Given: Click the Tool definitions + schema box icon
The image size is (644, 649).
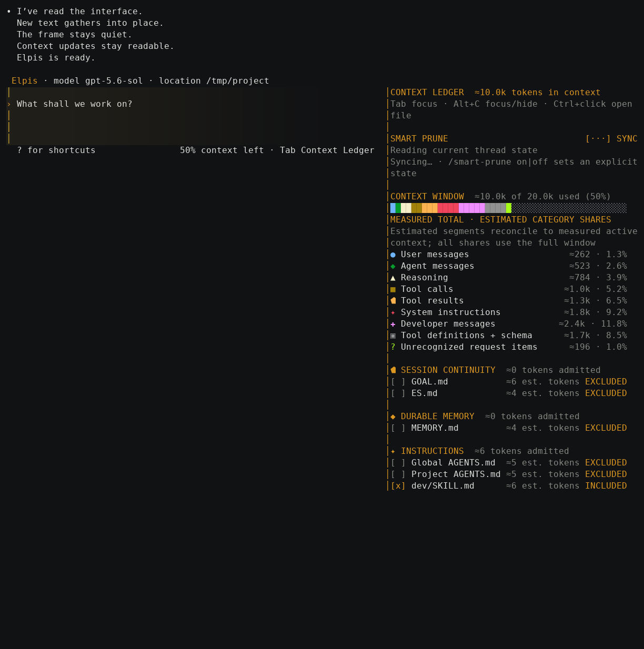Looking at the screenshot, I should 393,336.
